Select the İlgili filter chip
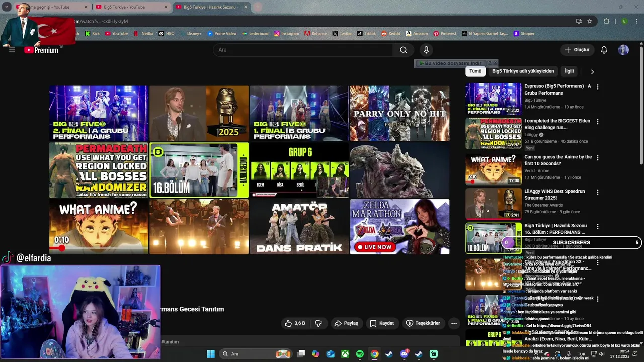The height and width of the screenshot is (362, 644). click(x=569, y=71)
